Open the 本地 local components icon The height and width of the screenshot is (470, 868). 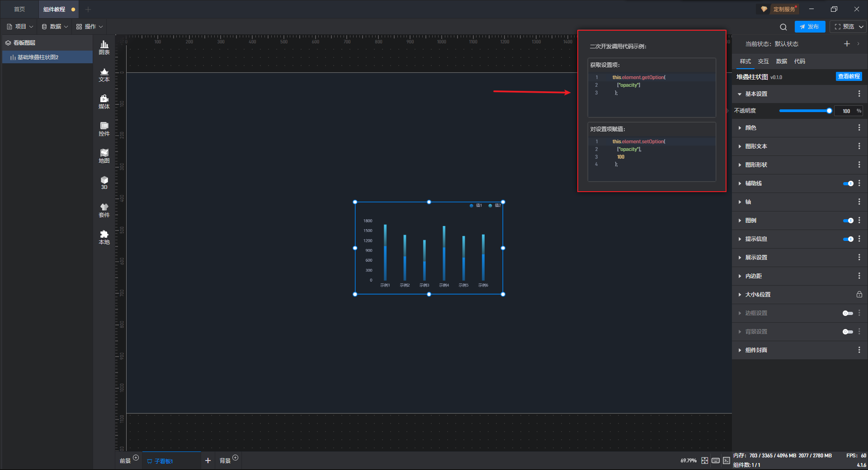[x=104, y=237]
